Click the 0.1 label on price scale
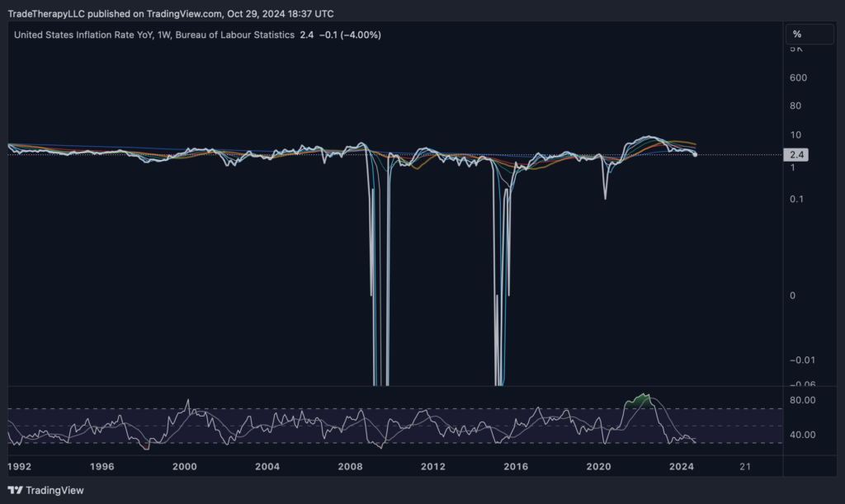 tap(796, 199)
